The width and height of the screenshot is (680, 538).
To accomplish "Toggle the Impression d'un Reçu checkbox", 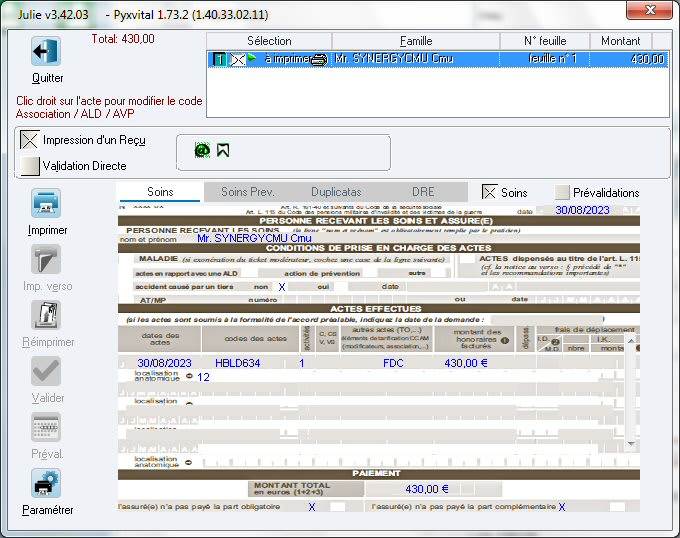I will click(x=30, y=140).
